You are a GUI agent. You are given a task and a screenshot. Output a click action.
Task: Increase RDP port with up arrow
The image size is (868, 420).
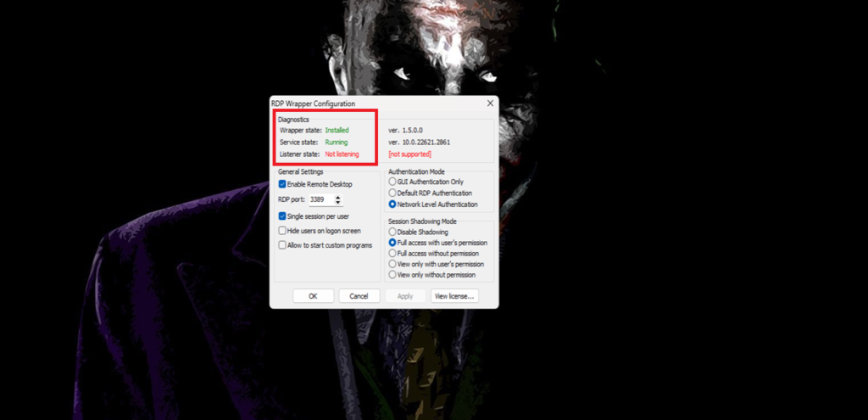point(338,197)
